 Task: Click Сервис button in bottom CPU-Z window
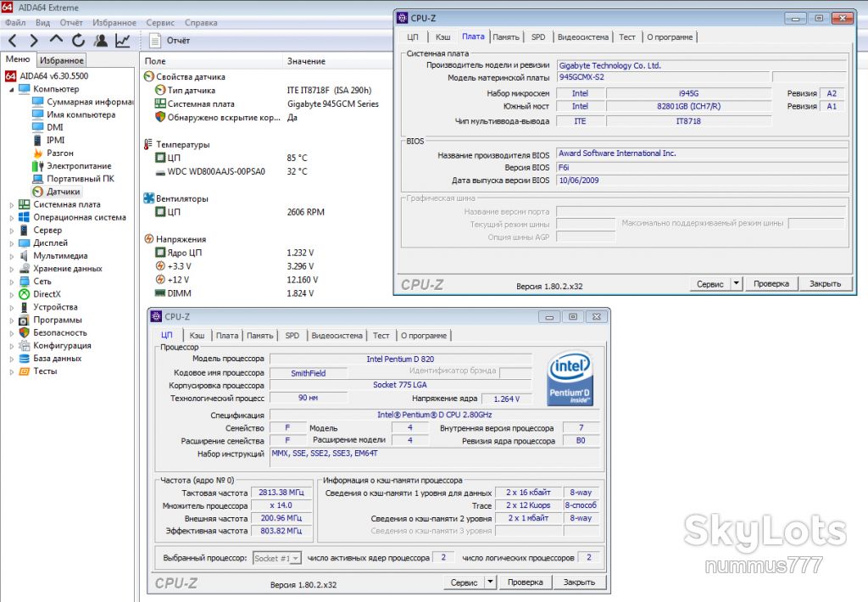click(x=464, y=582)
